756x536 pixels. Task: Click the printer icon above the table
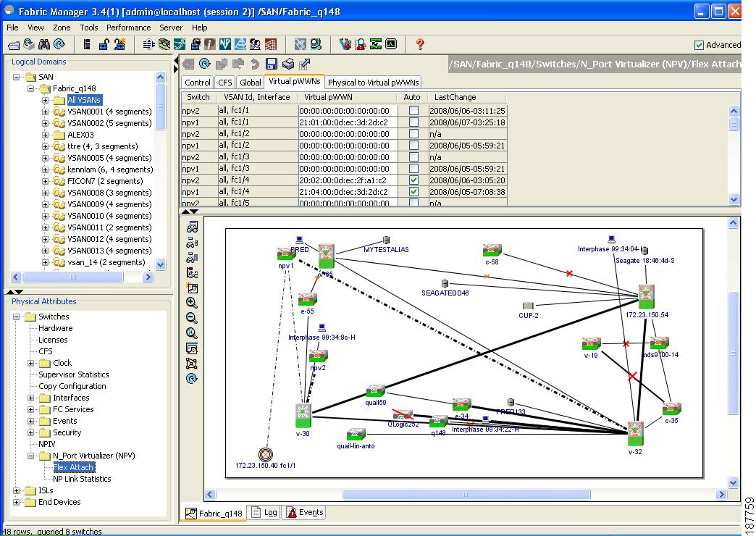point(288,64)
